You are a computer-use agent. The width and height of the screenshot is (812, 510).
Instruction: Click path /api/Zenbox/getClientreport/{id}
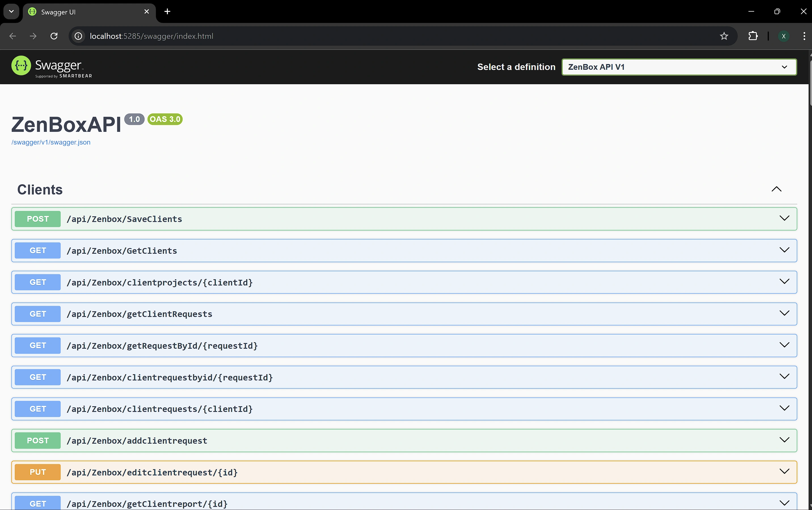[147, 504]
